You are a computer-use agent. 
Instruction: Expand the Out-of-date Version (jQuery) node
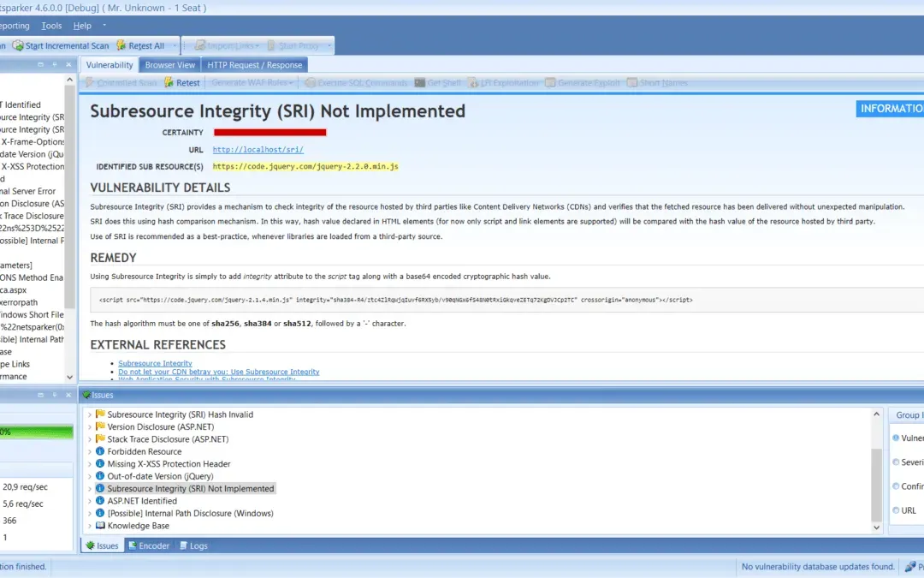(x=90, y=477)
